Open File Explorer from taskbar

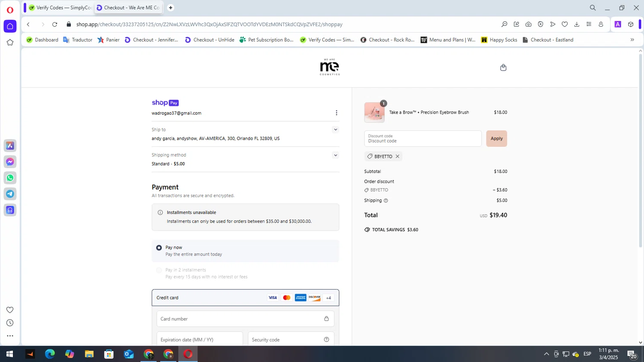[89, 354]
